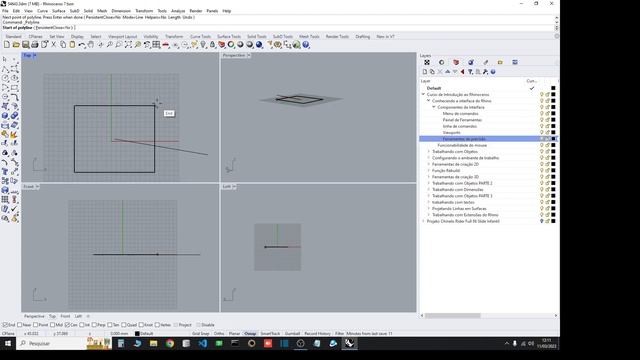The width and height of the screenshot is (640, 360).
Task: Switch to the Solid Tools toolbar tab
Action: coord(257,37)
